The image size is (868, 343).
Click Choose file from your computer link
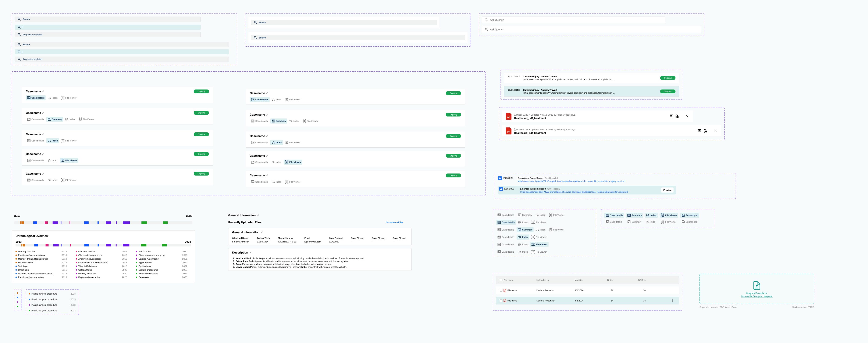click(757, 297)
